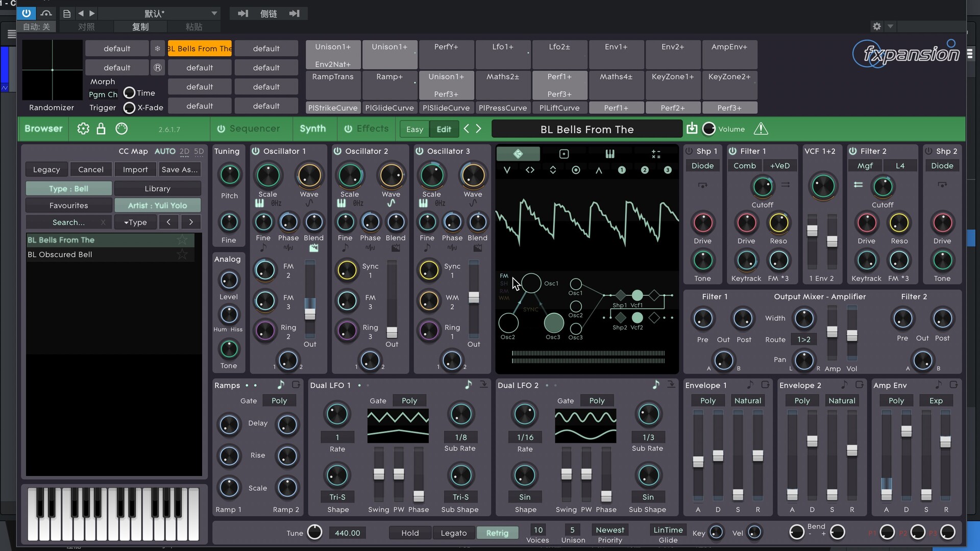Open the DAW preset name dropdown
The width and height of the screenshot is (980, 551).
click(214, 13)
